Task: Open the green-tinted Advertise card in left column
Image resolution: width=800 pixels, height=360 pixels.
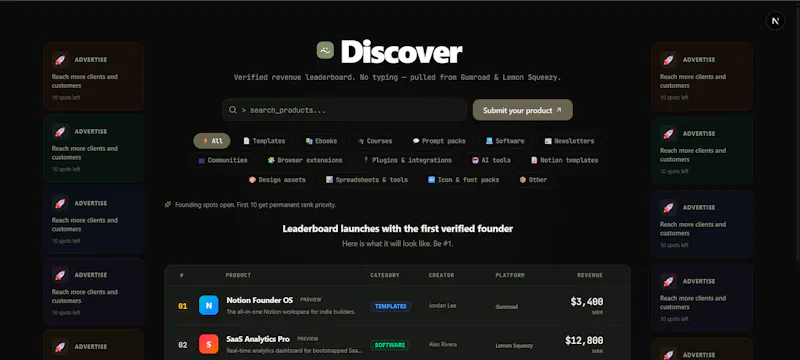Action: (x=93, y=148)
